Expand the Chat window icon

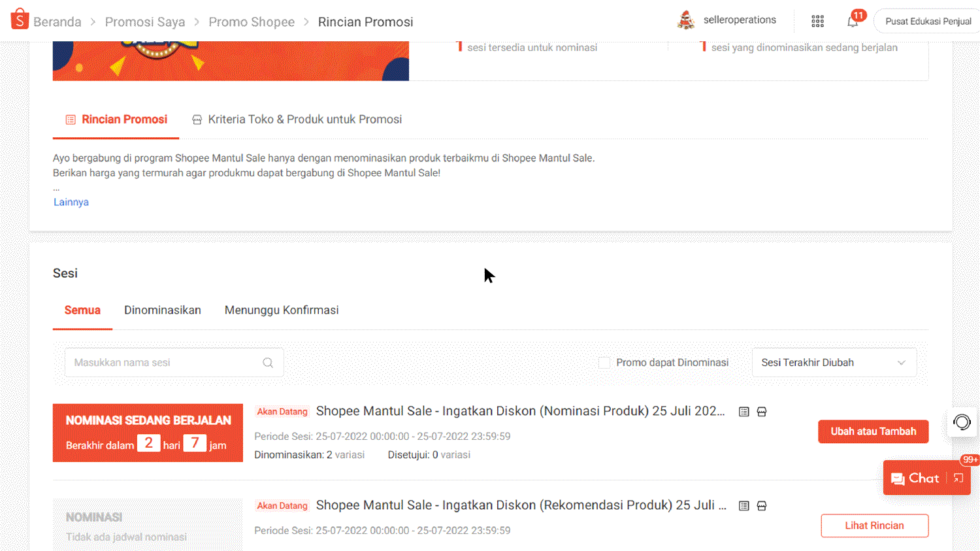click(x=958, y=478)
